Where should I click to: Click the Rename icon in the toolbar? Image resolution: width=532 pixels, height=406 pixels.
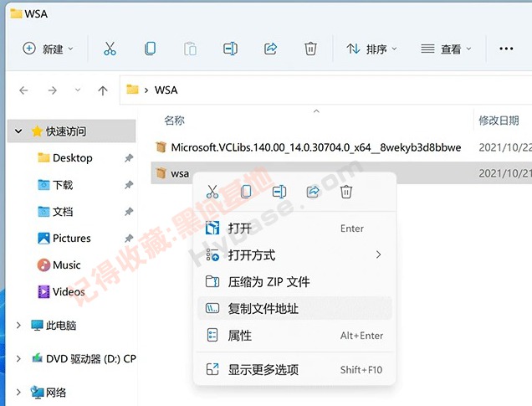click(x=230, y=49)
